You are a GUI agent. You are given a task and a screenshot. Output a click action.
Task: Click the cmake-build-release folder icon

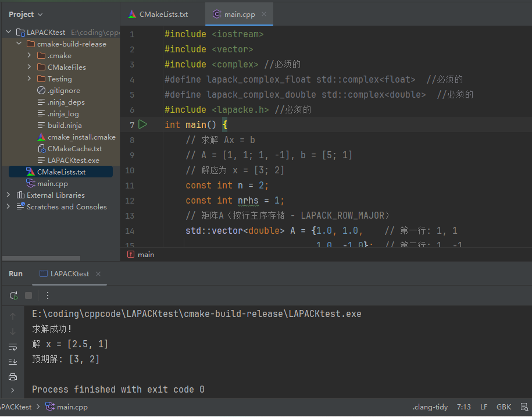point(31,44)
